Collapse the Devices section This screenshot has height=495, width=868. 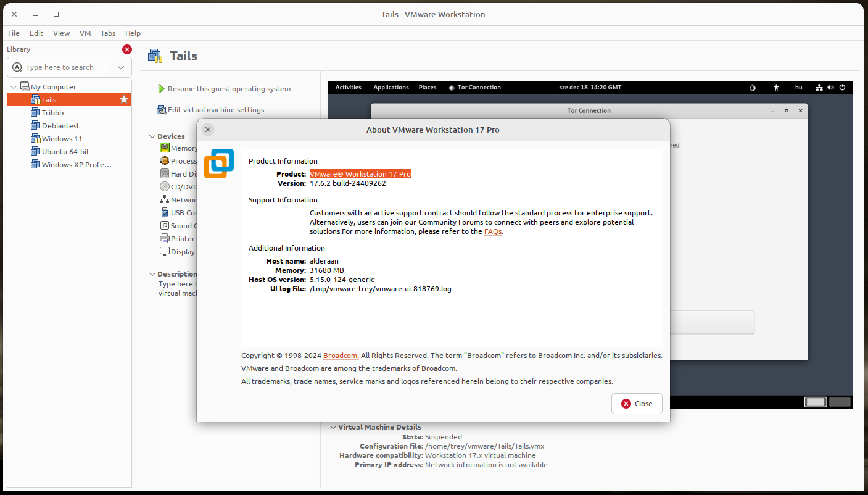(152, 136)
